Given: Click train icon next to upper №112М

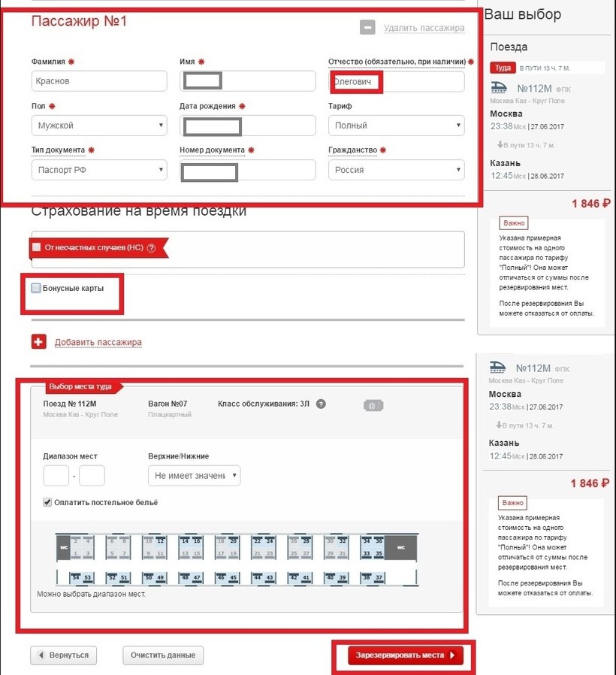Looking at the screenshot, I should tap(499, 87).
